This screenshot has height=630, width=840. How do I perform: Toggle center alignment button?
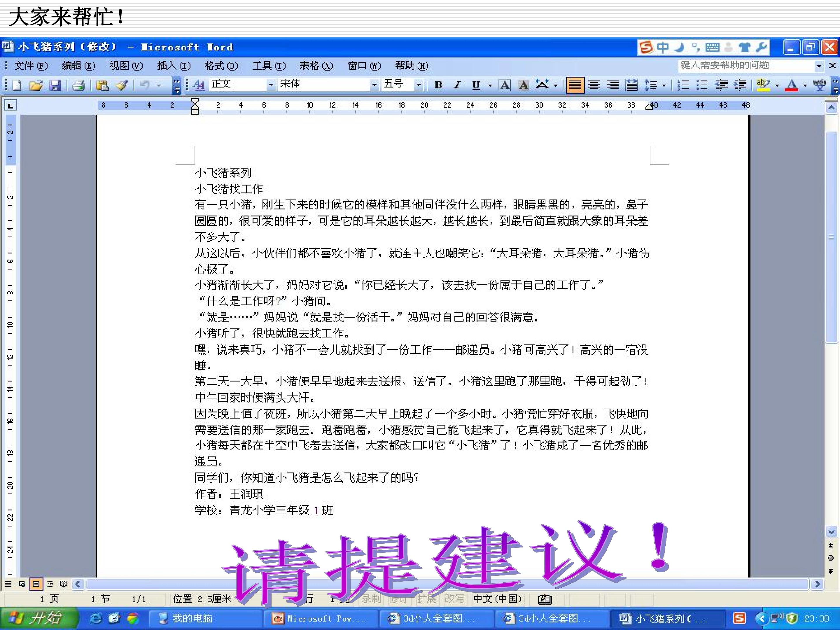pyautogui.click(x=594, y=85)
